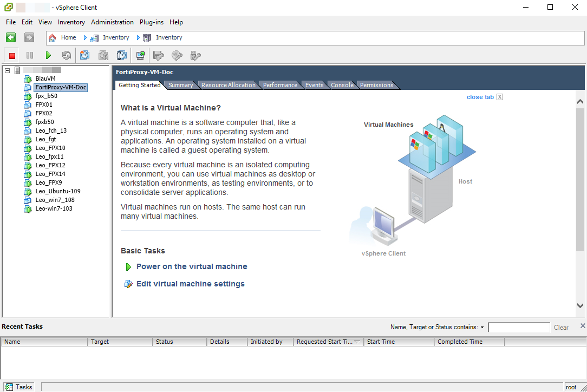Click inside the task filter text field
This screenshot has height=392, width=587.
pos(518,327)
